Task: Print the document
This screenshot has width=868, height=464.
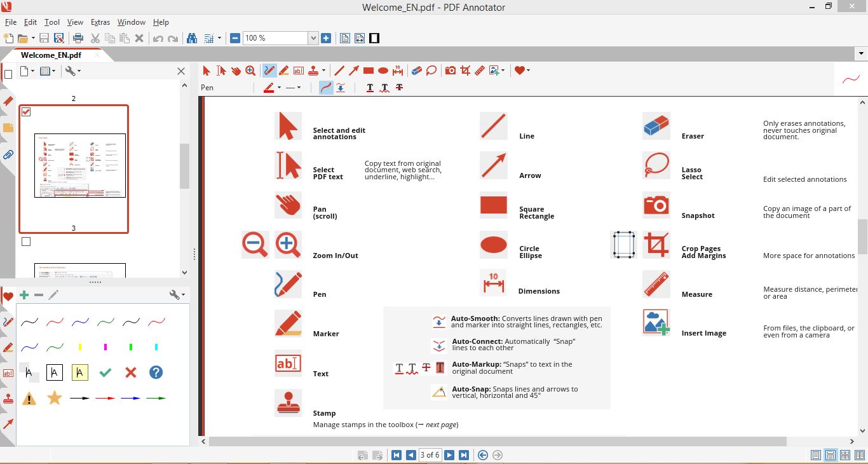Action: point(78,38)
